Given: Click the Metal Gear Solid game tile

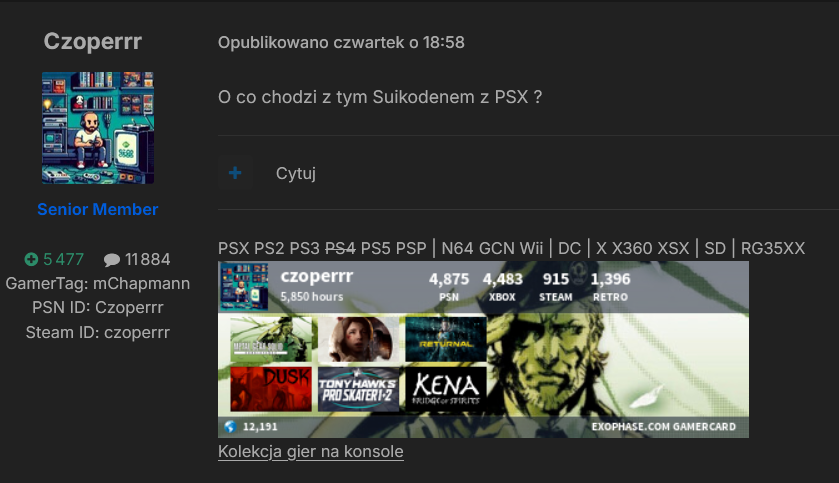Looking at the screenshot, I should pos(271,340).
